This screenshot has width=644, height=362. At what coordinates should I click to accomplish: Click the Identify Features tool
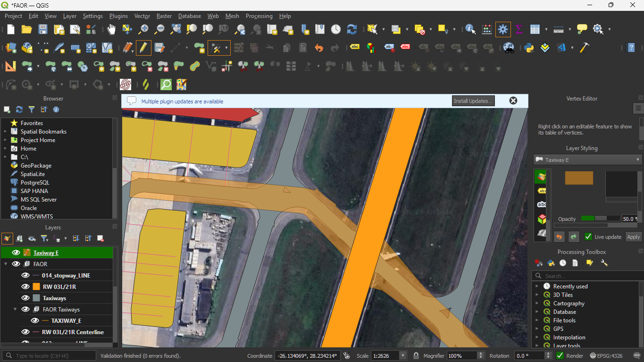[x=470, y=29]
